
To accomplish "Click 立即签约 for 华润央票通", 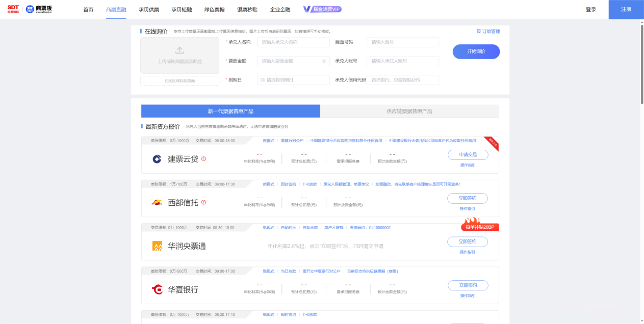I will [467, 241].
